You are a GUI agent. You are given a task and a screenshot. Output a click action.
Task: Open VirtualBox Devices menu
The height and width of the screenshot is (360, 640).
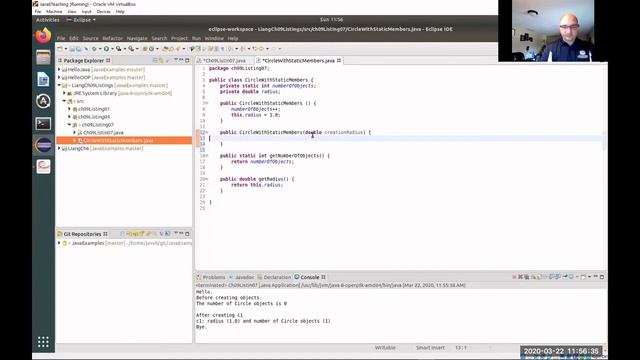point(103,11)
